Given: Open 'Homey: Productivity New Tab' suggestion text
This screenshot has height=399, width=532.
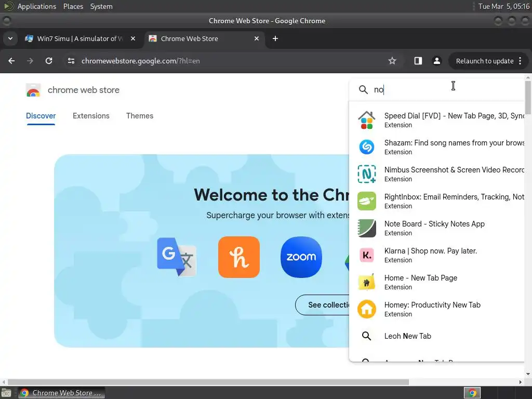Looking at the screenshot, I should [x=432, y=305].
